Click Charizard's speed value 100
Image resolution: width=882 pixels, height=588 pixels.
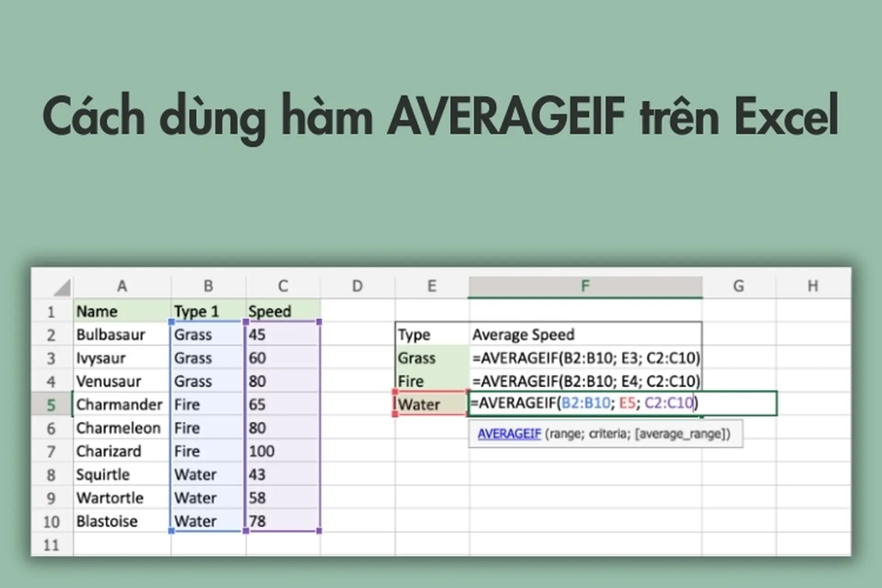[x=261, y=451]
